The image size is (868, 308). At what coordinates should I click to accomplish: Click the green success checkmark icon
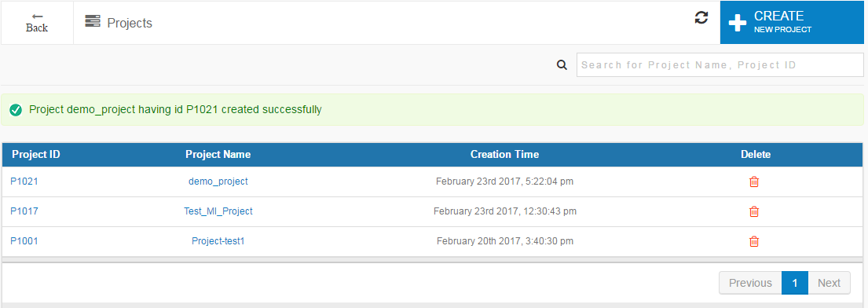(x=16, y=110)
